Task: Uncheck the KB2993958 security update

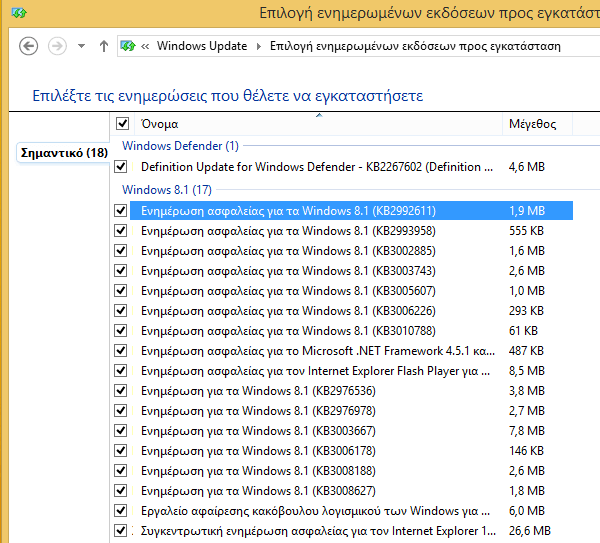Action: tap(121, 230)
